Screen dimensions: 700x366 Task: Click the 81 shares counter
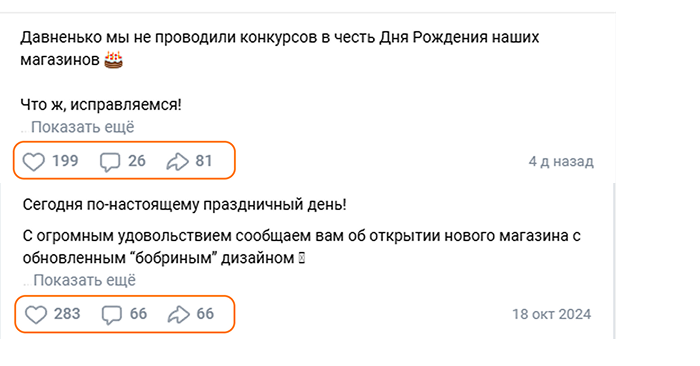click(204, 161)
